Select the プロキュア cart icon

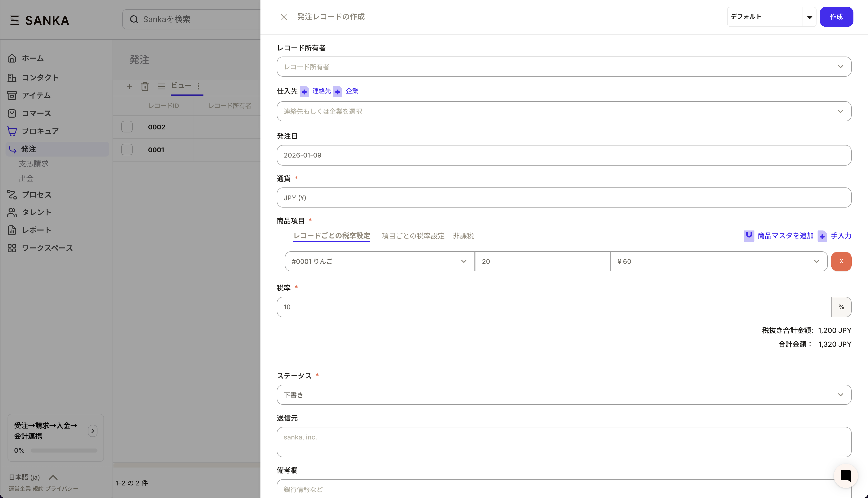click(x=12, y=131)
